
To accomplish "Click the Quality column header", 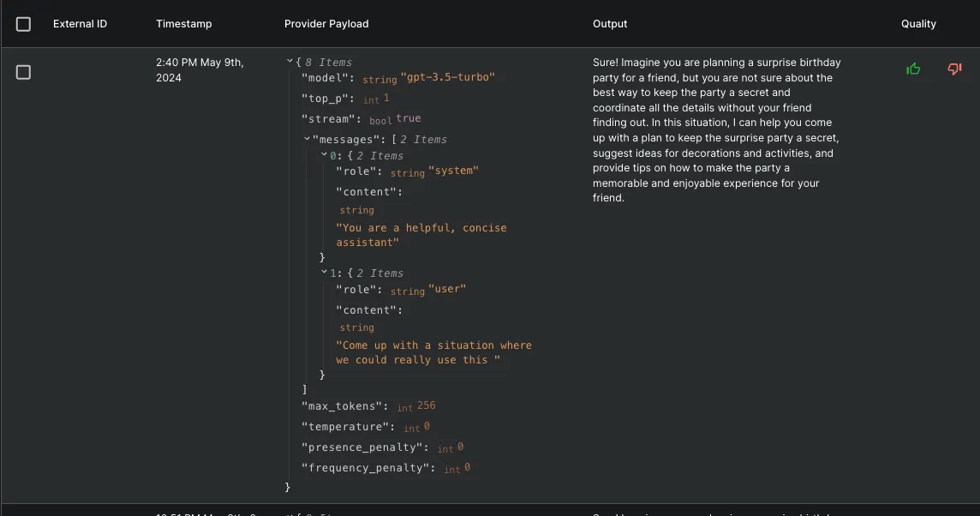I will (x=918, y=24).
